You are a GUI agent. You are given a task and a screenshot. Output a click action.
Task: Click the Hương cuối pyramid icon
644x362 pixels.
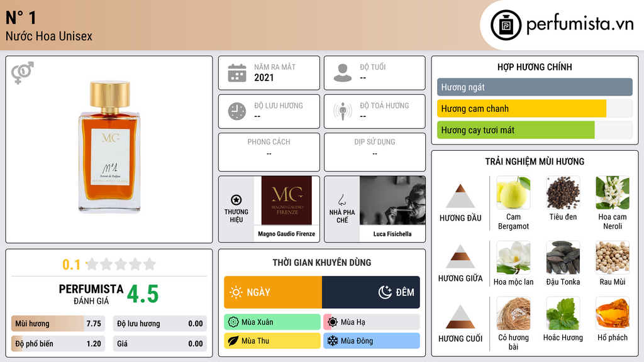[x=460, y=317]
